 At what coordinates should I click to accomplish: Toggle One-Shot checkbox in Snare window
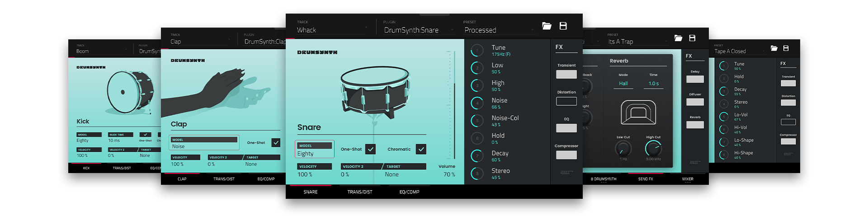[370, 149]
